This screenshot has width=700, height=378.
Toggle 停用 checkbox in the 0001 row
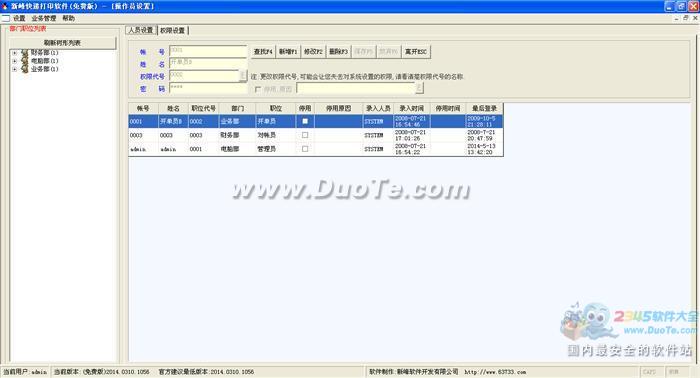coord(305,121)
